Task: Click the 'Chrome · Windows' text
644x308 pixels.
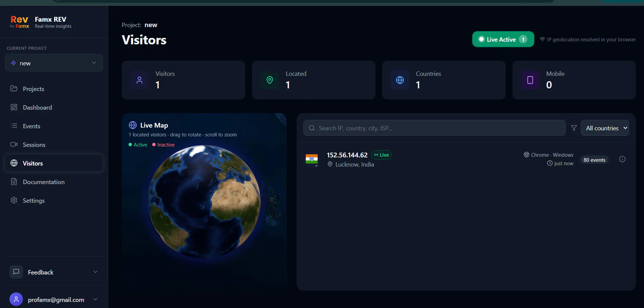Action: [x=552, y=155]
